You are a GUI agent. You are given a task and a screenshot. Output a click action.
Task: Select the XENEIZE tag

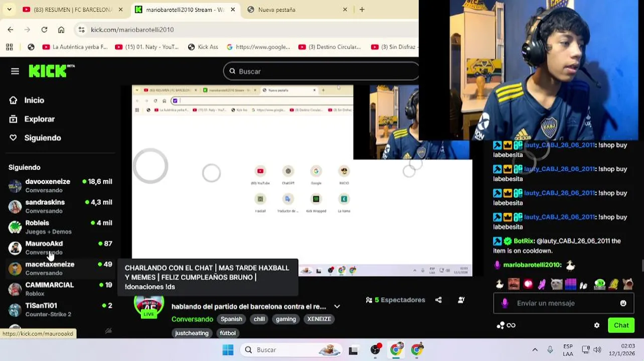[319, 319]
